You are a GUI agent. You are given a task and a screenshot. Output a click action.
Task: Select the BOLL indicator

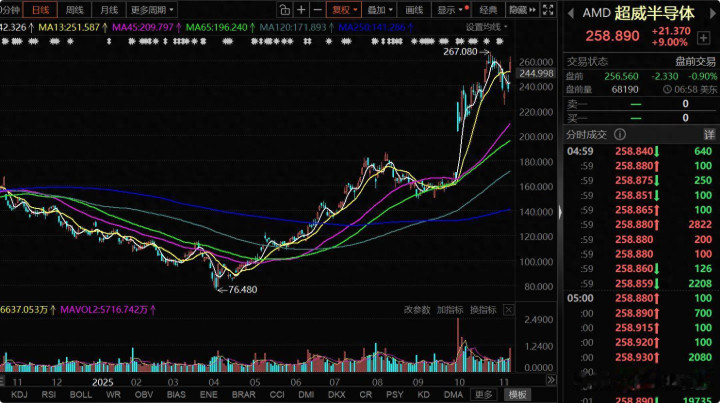click(x=80, y=394)
